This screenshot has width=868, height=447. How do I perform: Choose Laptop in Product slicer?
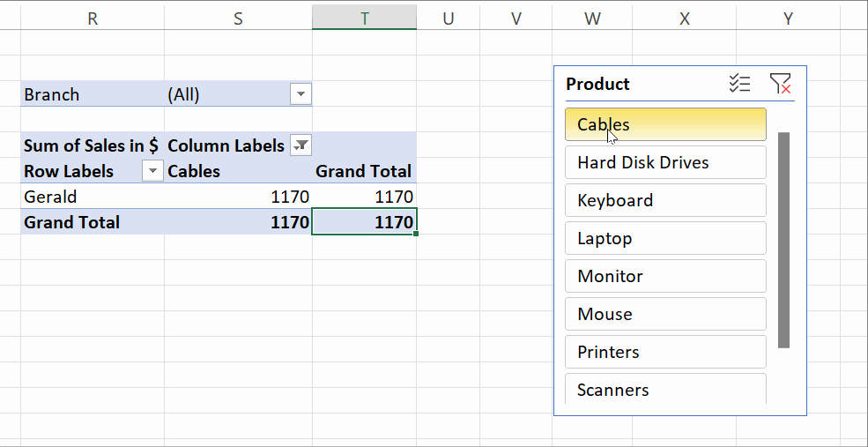pos(665,238)
